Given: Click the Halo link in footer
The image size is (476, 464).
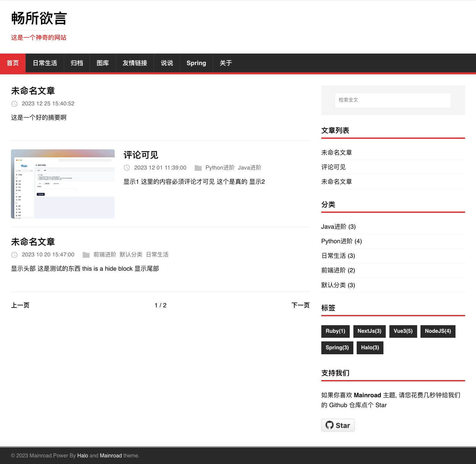Looking at the screenshot, I should 83,455.
